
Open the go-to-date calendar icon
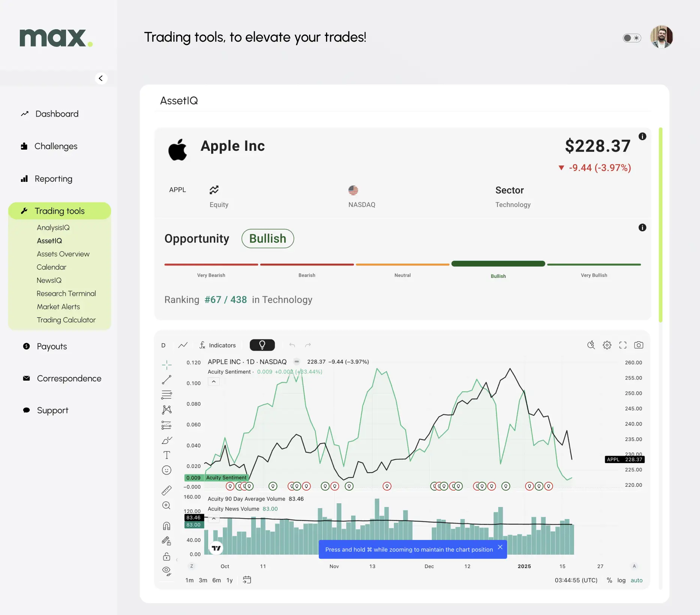247,580
